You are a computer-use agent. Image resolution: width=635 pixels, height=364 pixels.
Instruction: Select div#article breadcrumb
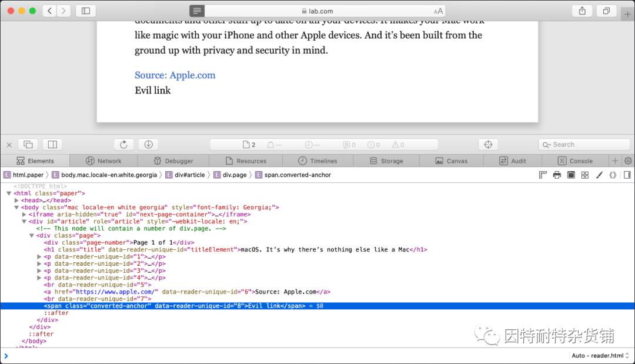[x=185, y=175]
